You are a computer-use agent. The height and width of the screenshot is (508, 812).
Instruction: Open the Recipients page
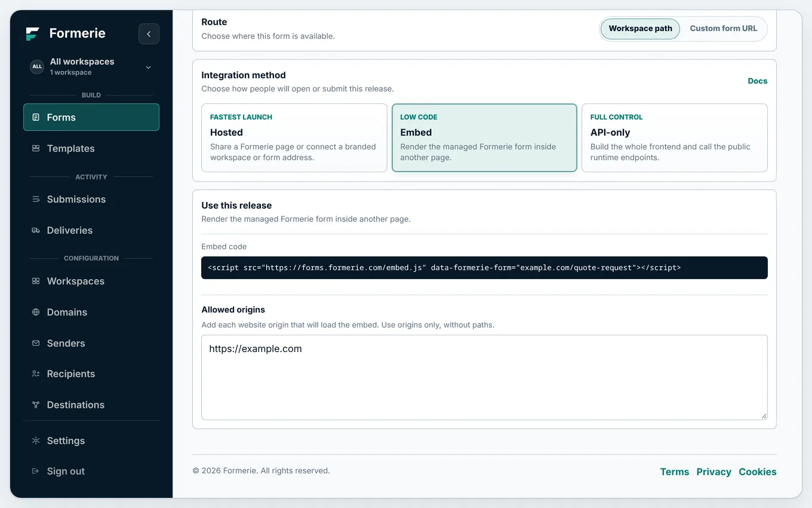click(x=91, y=374)
